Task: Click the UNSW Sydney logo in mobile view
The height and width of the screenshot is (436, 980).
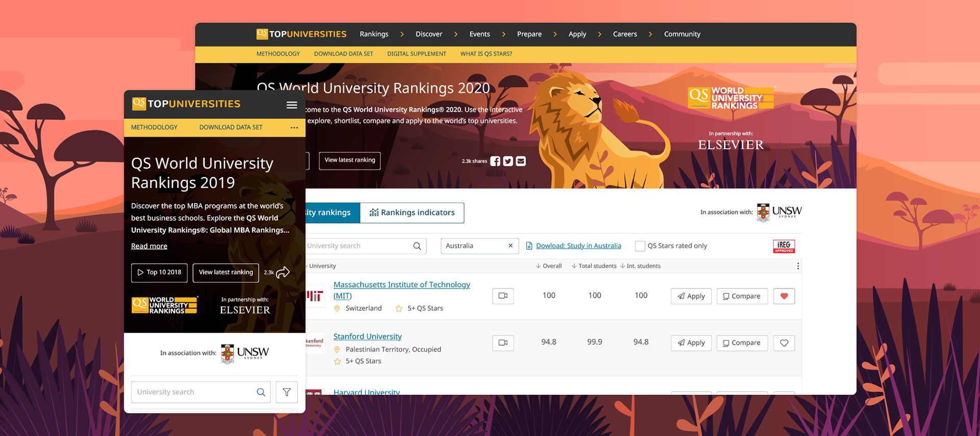Action: tap(245, 353)
